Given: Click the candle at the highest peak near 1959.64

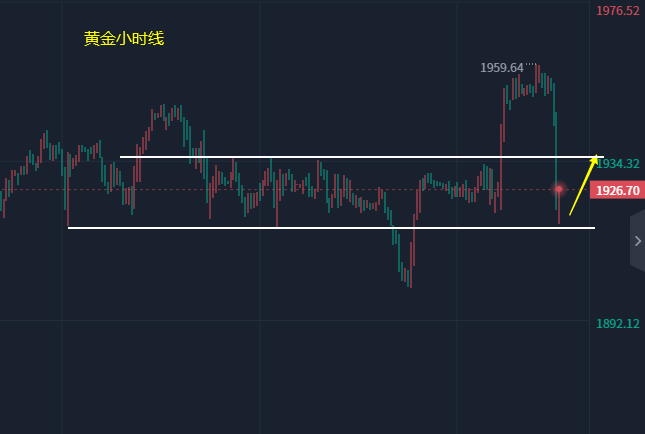Looking at the screenshot, I should click(x=538, y=72).
